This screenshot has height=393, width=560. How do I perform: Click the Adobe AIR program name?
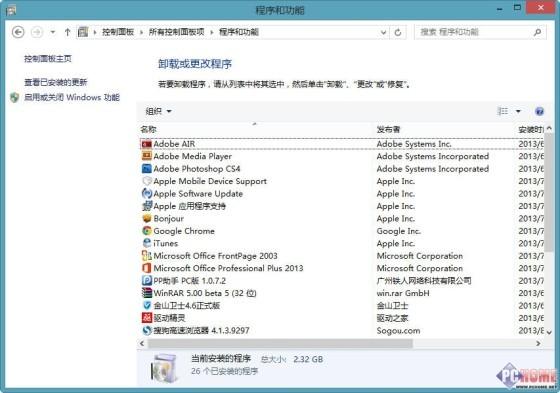pos(174,144)
